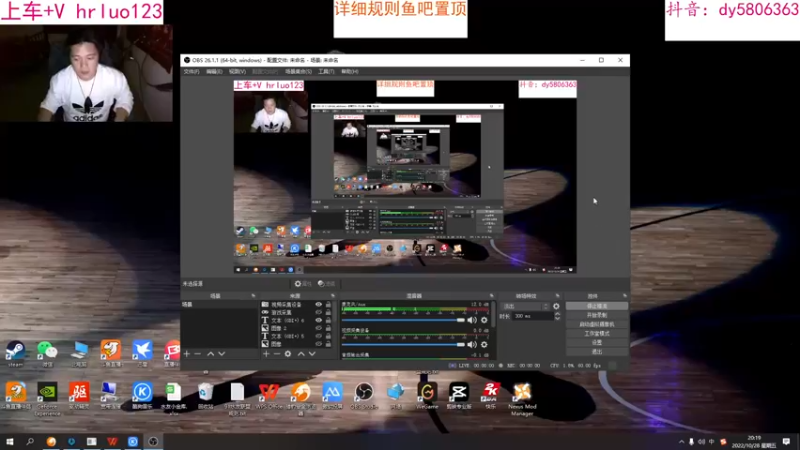Lock the text (GDI+) 6 source

pyautogui.click(x=328, y=320)
